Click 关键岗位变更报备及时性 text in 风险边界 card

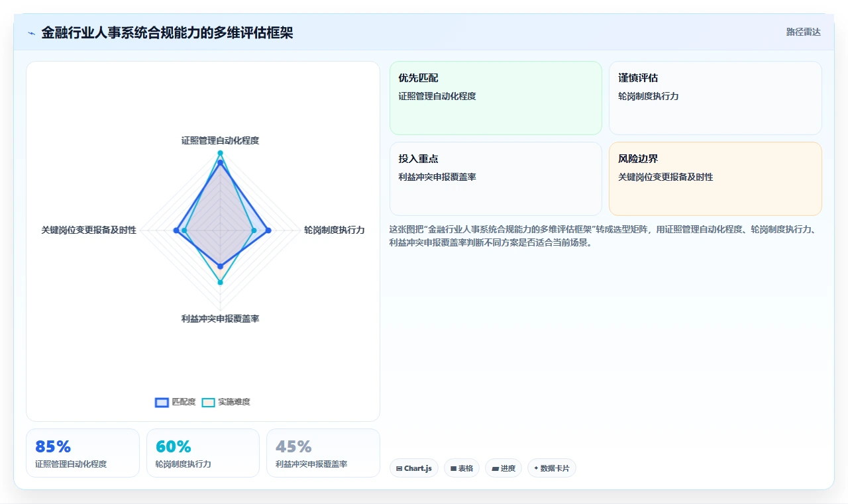pyautogui.click(x=666, y=177)
